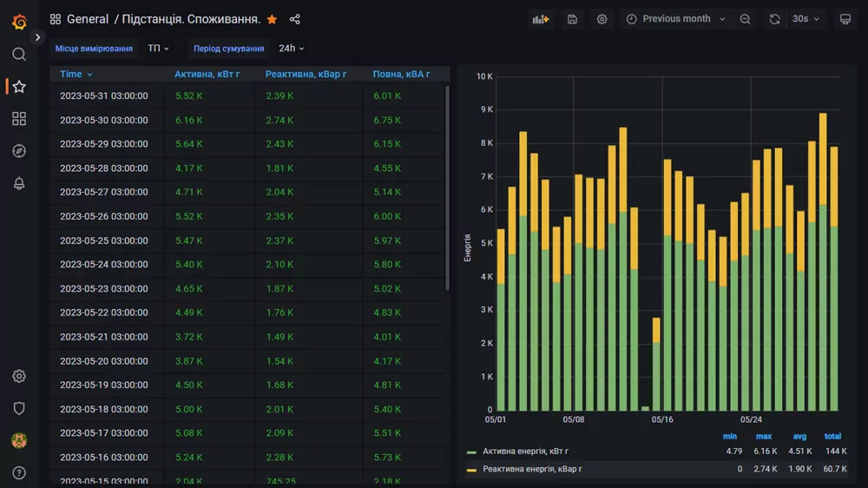Viewport: 868px width, 488px height.
Task: Open the Alerting bell icon
Action: (x=19, y=183)
